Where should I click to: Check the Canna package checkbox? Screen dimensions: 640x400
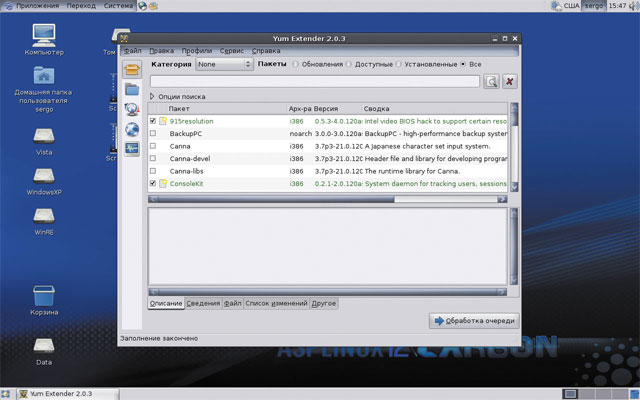pos(153,146)
